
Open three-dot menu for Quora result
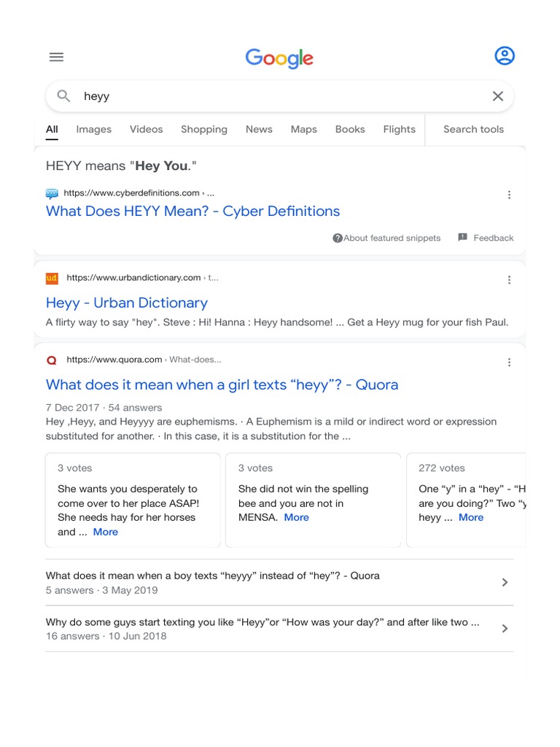tap(509, 362)
